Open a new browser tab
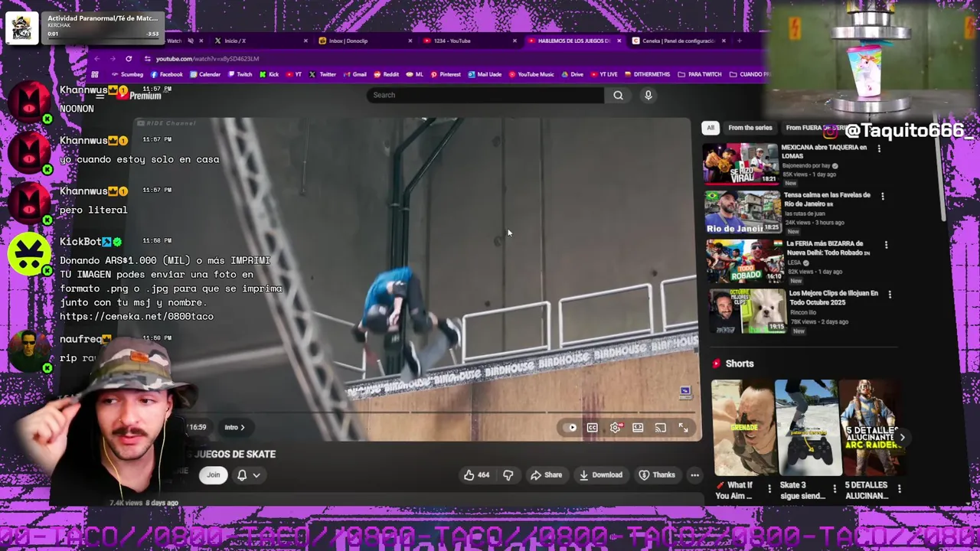This screenshot has width=980, height=551. tap(739, 41)
